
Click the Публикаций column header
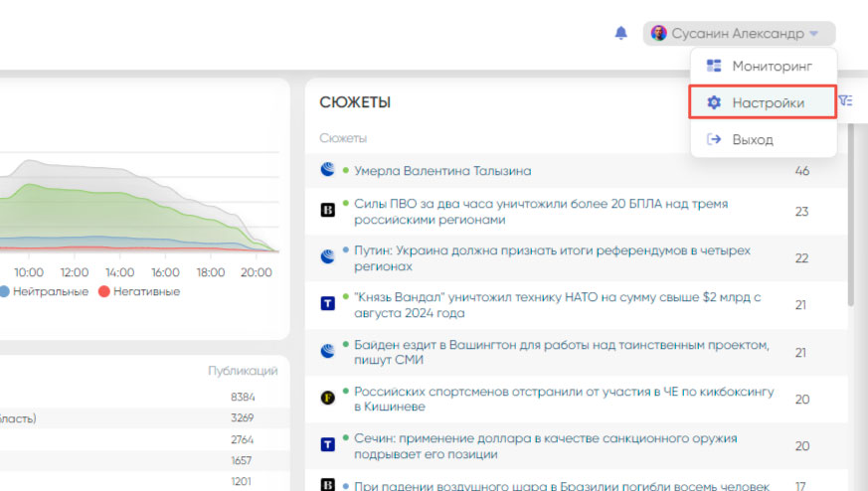tap(242, 371)
